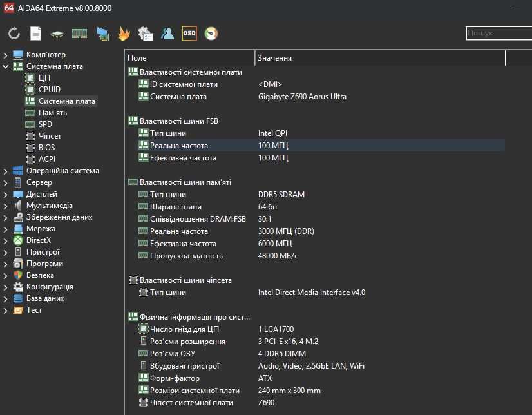The image size is (532, 415).
Task: Open the Report page icon
Action: [35, 34]
